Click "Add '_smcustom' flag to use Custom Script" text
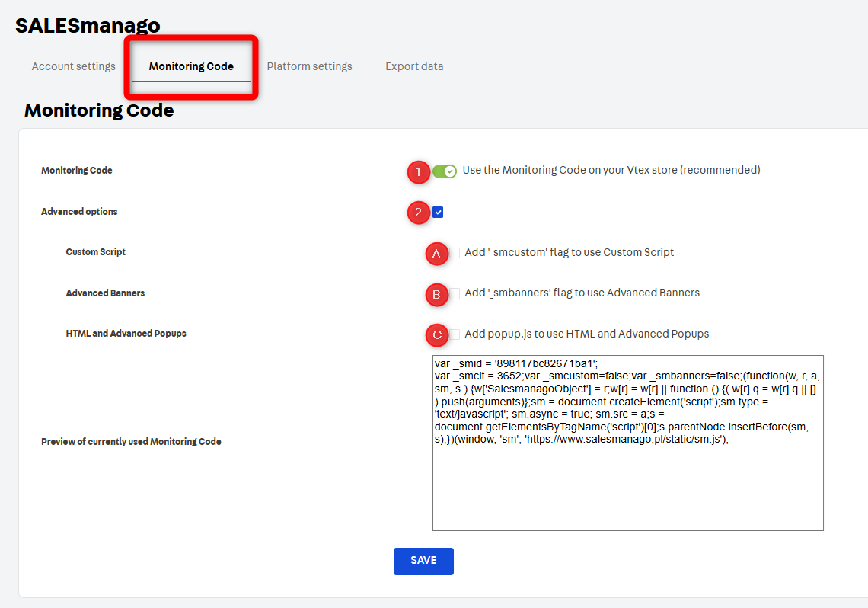This screenshot has height=608, width=868. 569,252
